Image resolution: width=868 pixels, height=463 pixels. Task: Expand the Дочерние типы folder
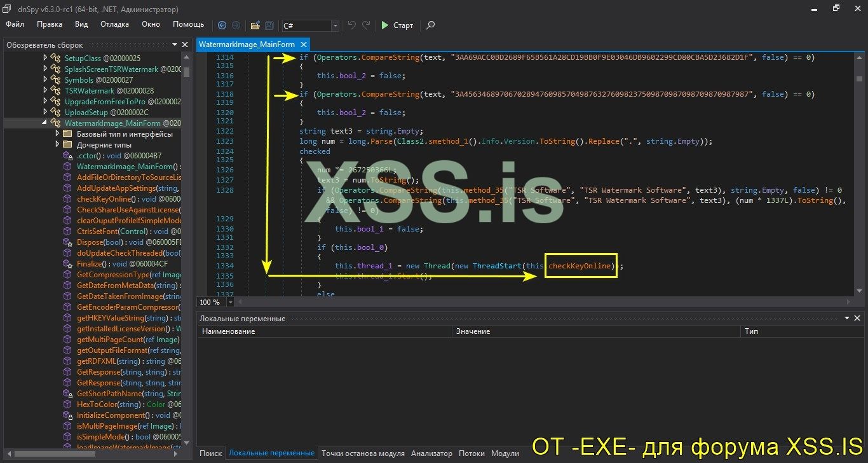point(57,144)
